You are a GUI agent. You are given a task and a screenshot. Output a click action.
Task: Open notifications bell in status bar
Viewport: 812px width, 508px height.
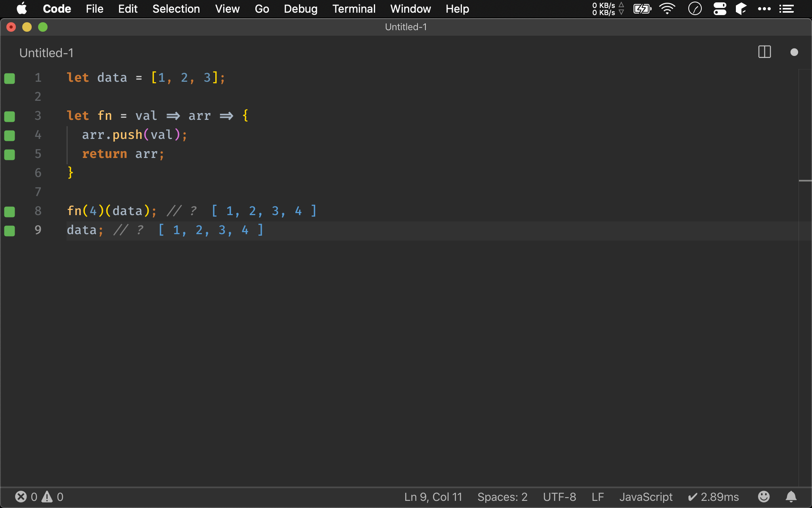(791, 496)
